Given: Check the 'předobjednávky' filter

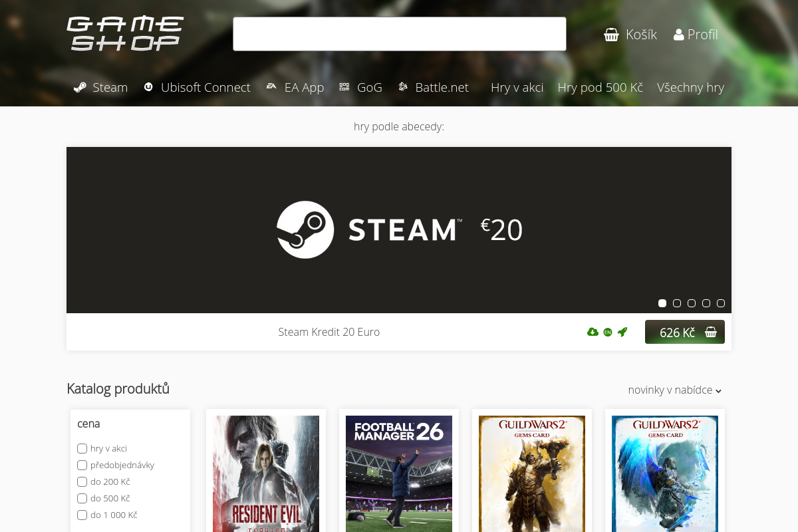Looking at the screenshot, I should point(82,465).
